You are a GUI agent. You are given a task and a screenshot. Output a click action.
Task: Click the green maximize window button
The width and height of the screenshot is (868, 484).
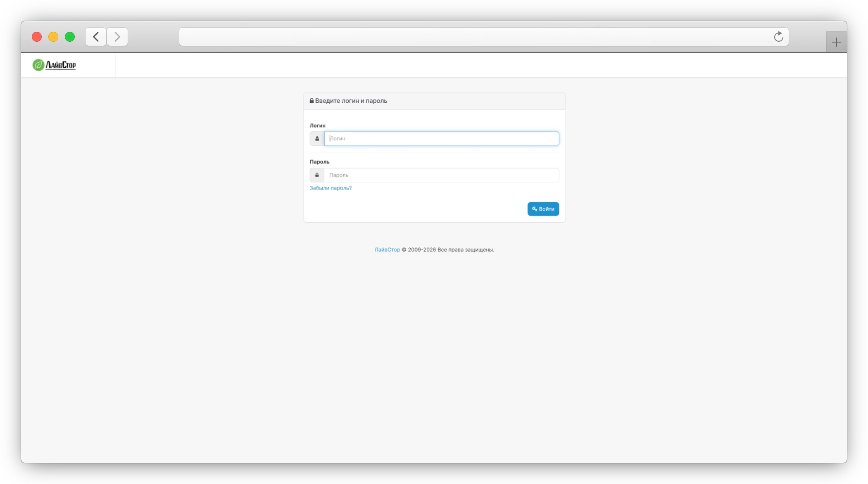[x=70, y=37]
